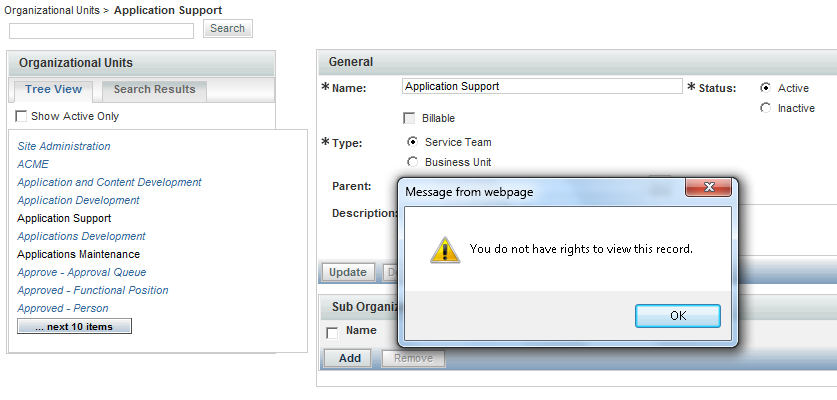Open Site Administration in the tree
Image resolution: width=837 pixels, height=400 pixels.
(64, 146)
